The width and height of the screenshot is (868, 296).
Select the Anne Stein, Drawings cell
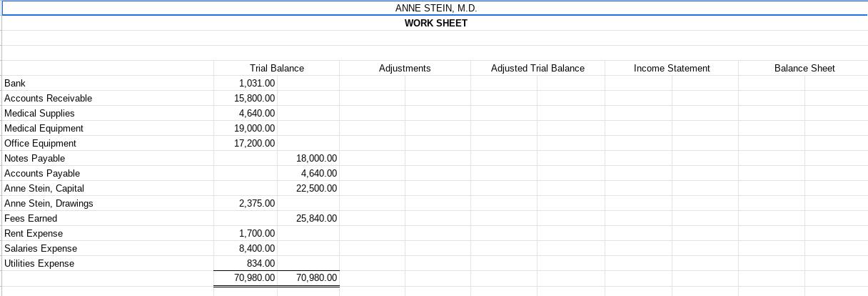108,203
